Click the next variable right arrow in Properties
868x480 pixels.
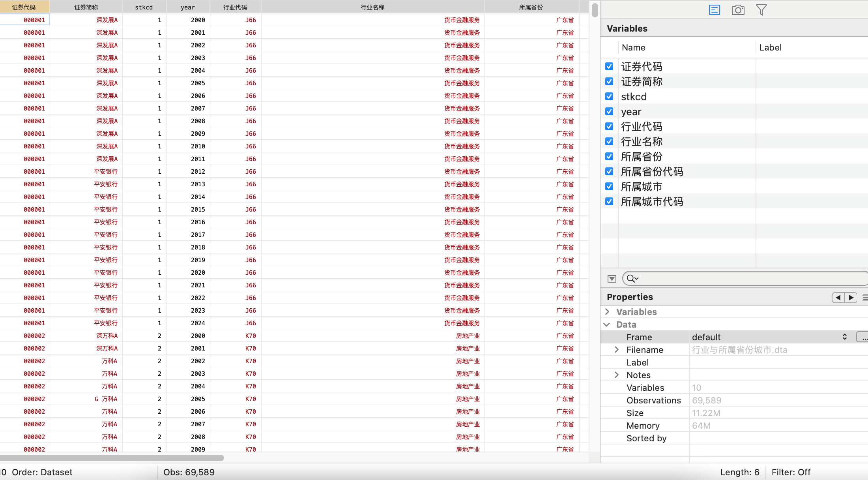point(851,297)
